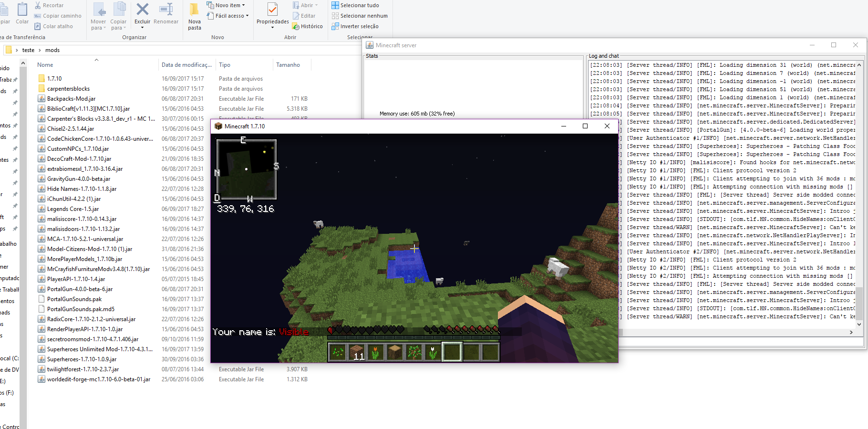The image size is (868, 429).
Task: Sort by Data de modificação column
Action: [x=186, y=65]
